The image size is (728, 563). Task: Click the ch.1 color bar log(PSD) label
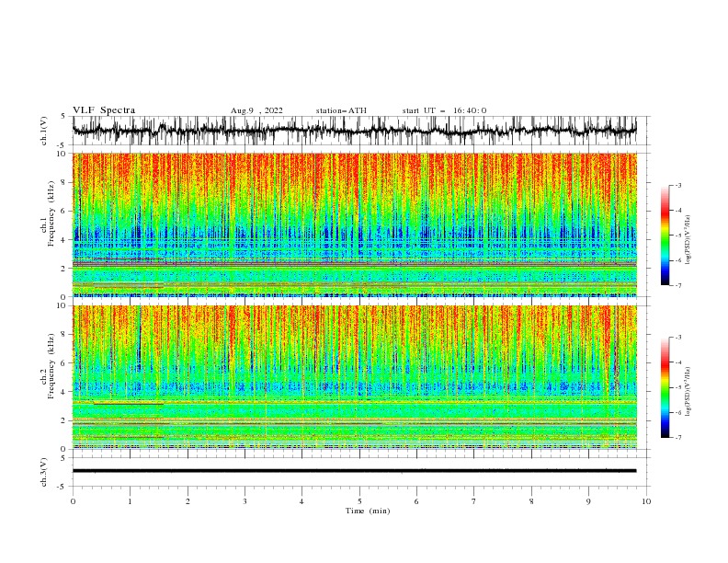point(688,240)
